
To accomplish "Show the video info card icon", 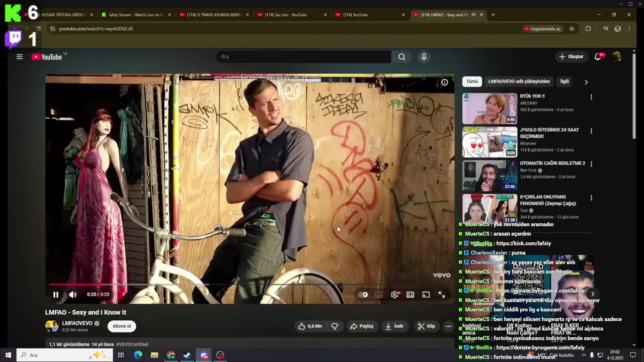I will (x=445, y=82).
